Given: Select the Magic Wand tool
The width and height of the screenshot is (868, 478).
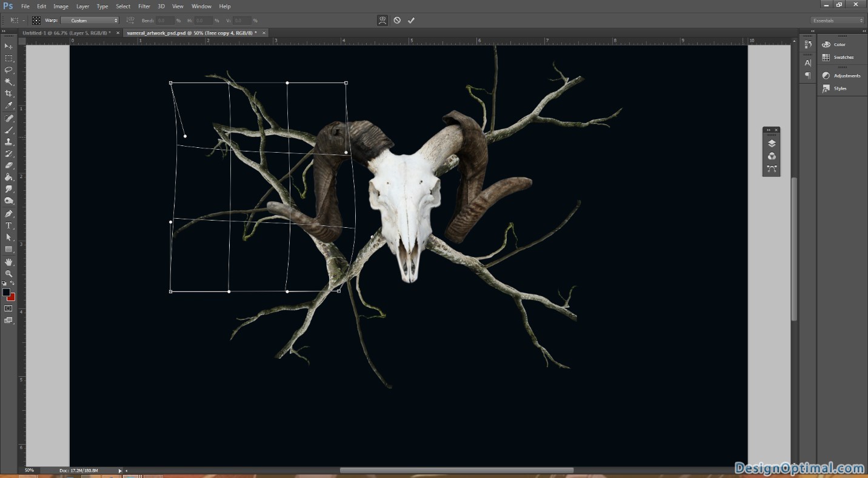Looking at the screenshot, I should [8, 82].
